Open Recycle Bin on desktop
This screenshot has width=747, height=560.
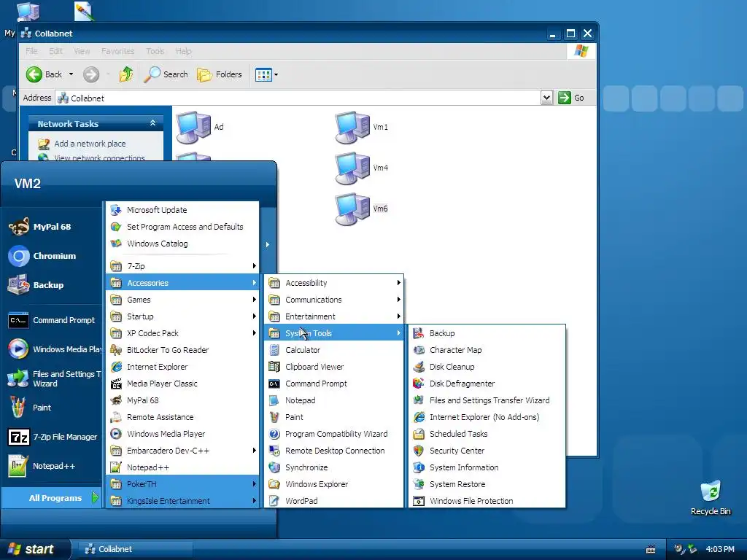point(711,497)
